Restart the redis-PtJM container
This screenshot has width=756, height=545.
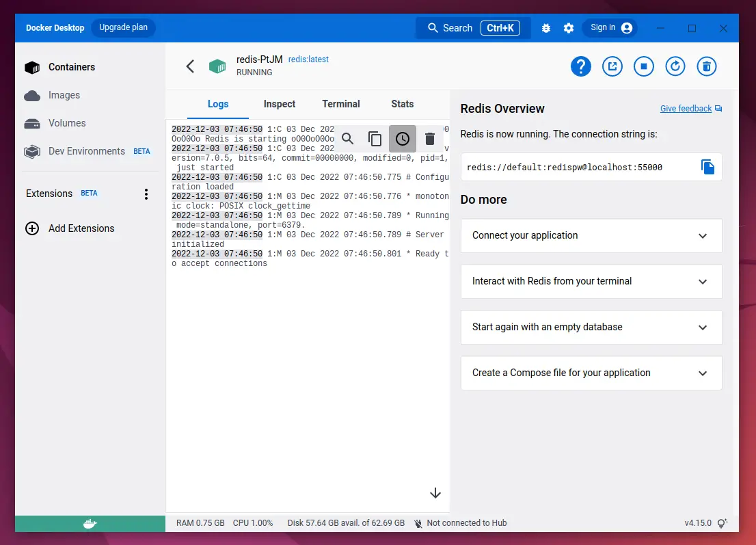(x=675, y=66)
